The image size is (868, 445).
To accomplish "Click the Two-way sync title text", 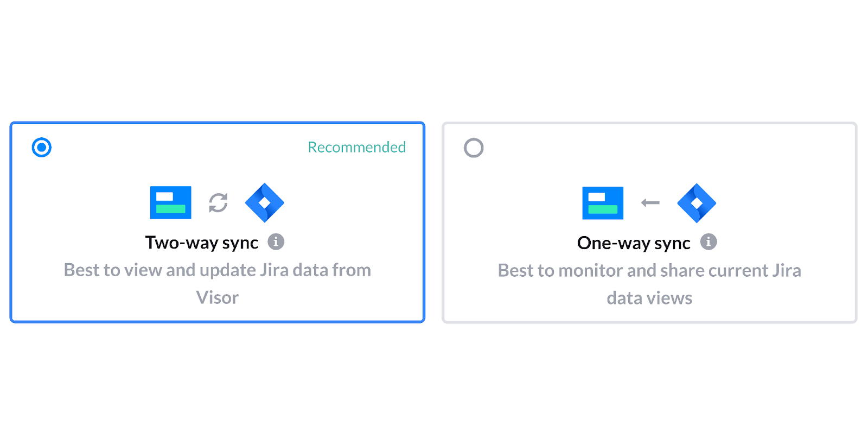I will click(201, 243).
